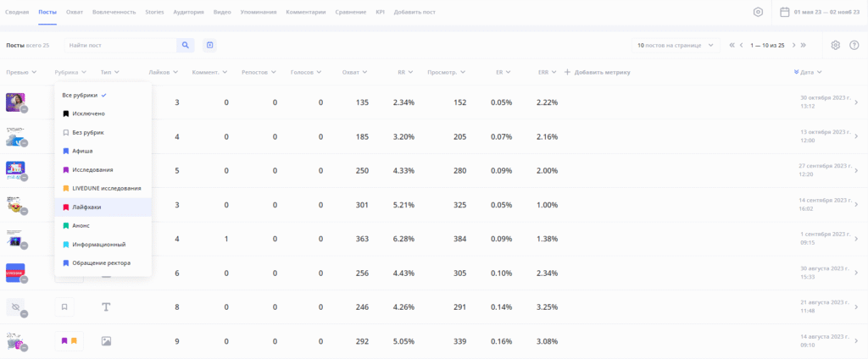Switch to the 'Вовлеченность' tab
868x359 pixels.
click(113, 13)
